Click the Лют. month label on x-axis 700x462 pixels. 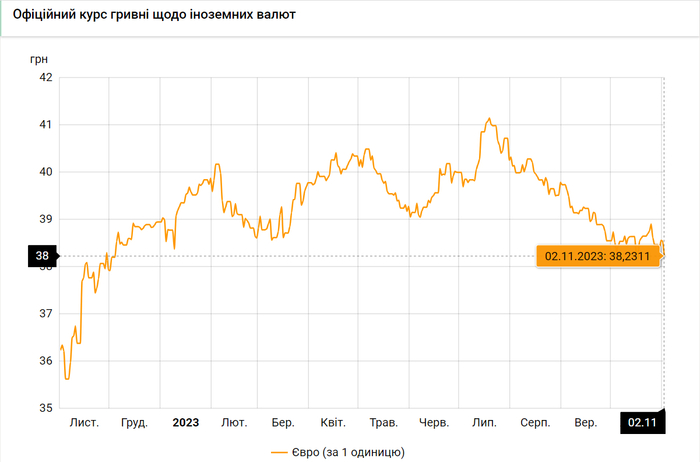point(235,423)
